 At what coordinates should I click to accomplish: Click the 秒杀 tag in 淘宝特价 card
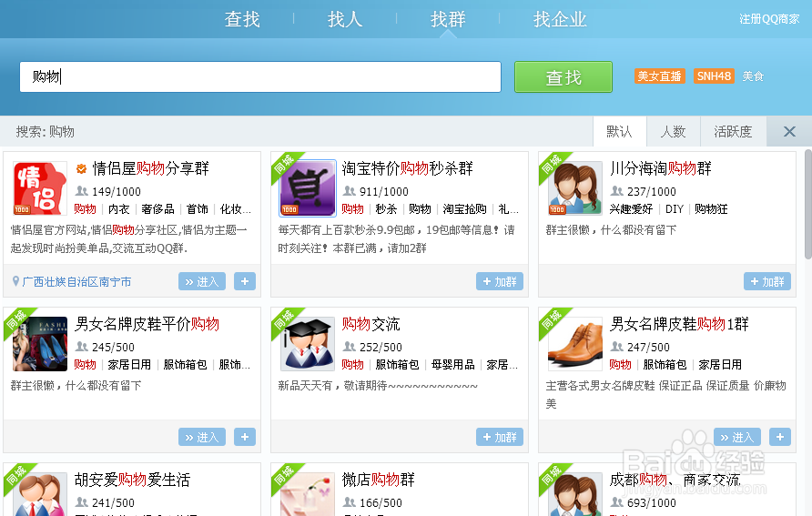386,209
